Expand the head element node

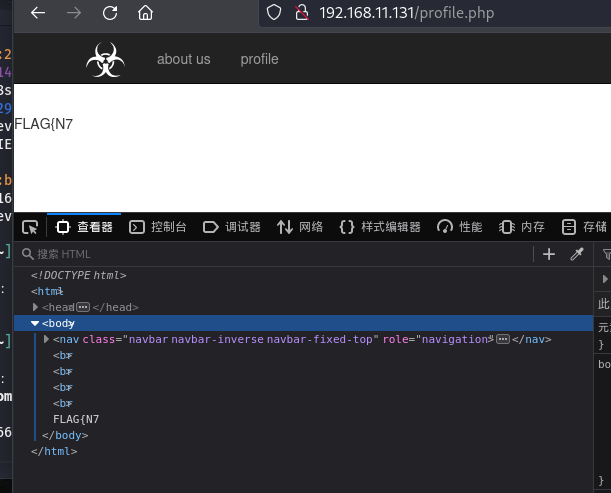pos(35,307)
